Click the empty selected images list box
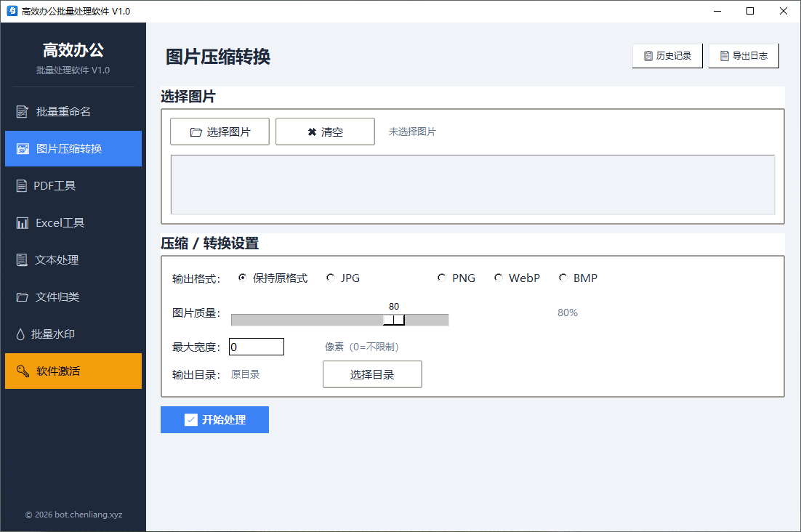801x532 pixels. click(472, 185)
